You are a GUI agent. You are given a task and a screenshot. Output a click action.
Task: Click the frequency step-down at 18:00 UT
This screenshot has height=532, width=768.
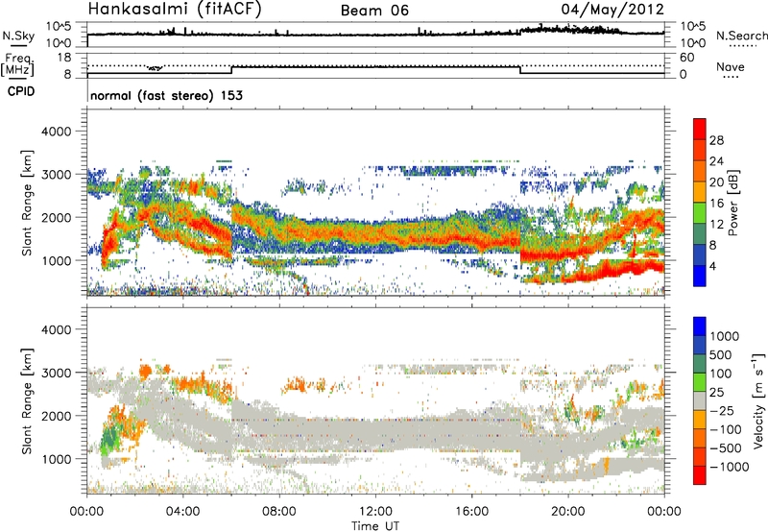tap(520, 70)
